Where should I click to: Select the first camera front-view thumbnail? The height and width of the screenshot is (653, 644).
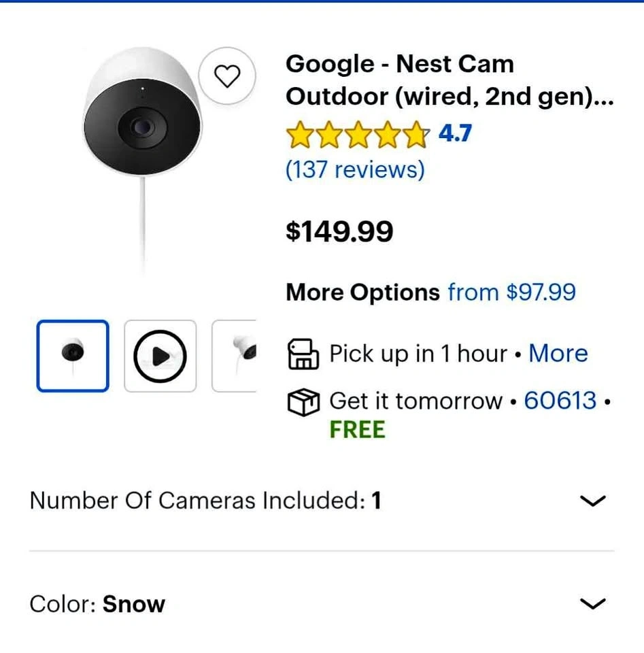click(x=73, y=356)
